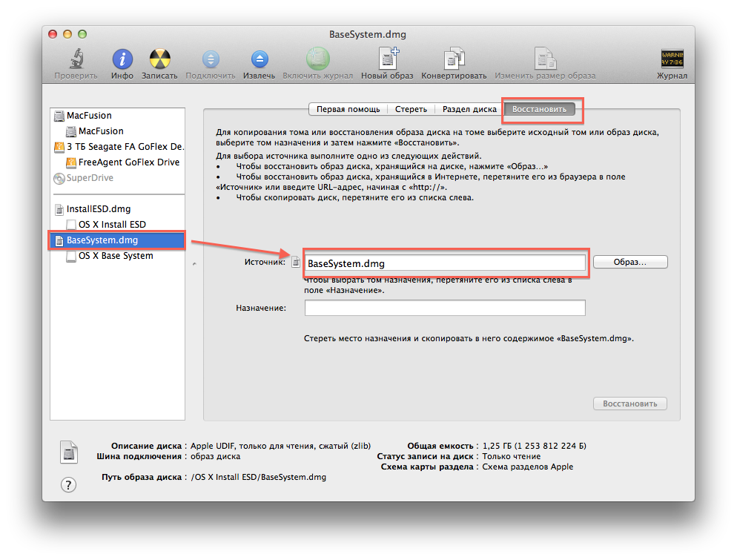
Task: Click Enable Journaling (Включить журнал) icon
Action: coord(318,59)
